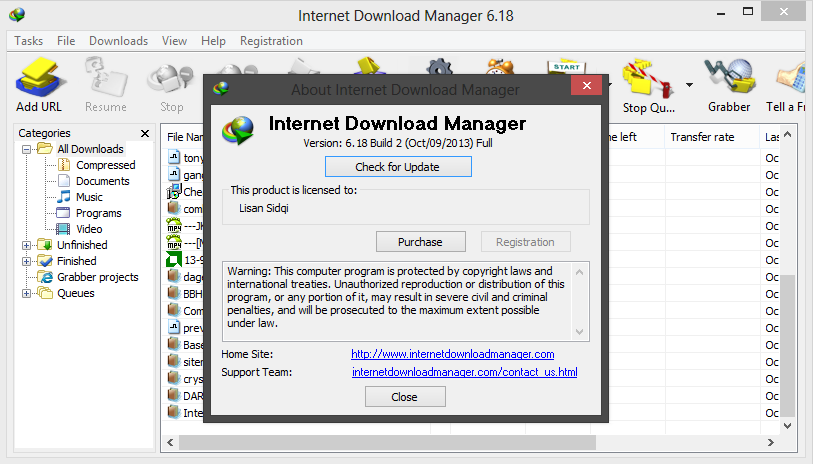Image resolution: width=813 pixels, height=464 pixels.
Task: Expand the Queues tree node
Action: (x=26, y=293)
